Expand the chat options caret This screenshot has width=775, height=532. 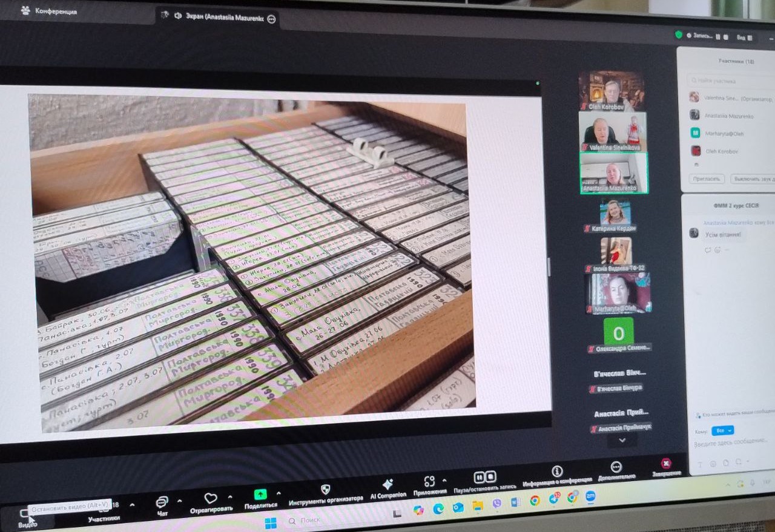[x=179, y=501]
